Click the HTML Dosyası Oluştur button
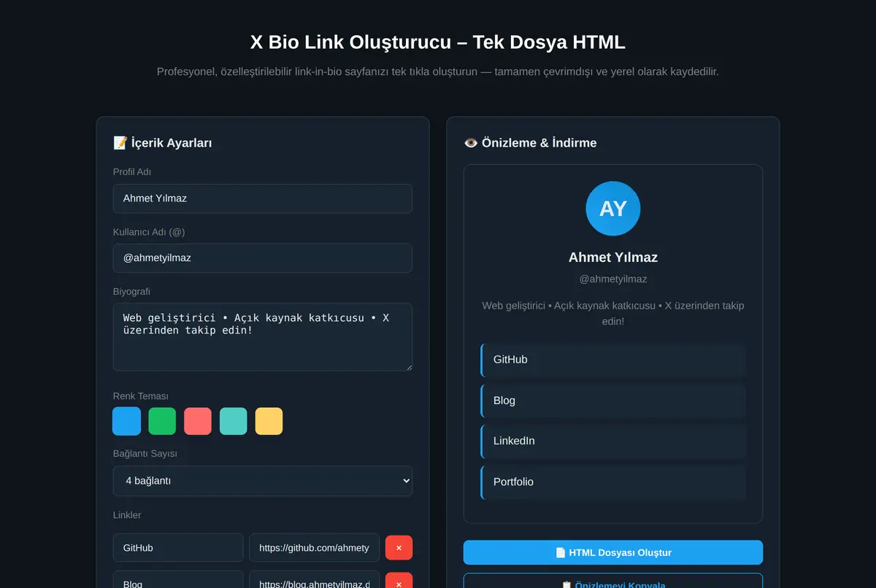Viewport: 876px width, 588px height. click(x=613, y=552)
